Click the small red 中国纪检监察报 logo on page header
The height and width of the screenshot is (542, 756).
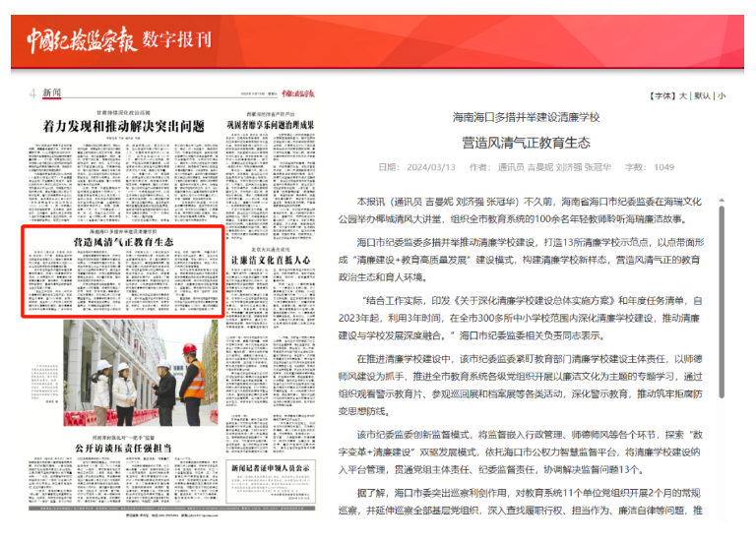[298, 93]
